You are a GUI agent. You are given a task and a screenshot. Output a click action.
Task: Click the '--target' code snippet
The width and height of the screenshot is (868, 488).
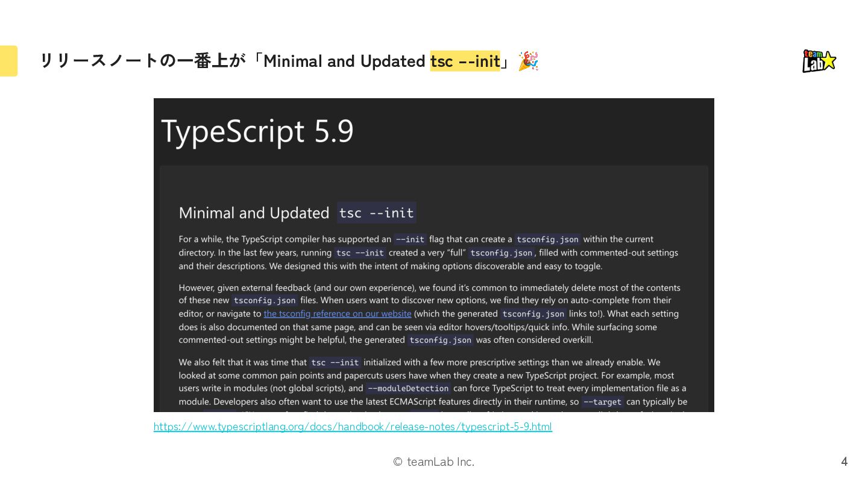[x=602, y=402]
